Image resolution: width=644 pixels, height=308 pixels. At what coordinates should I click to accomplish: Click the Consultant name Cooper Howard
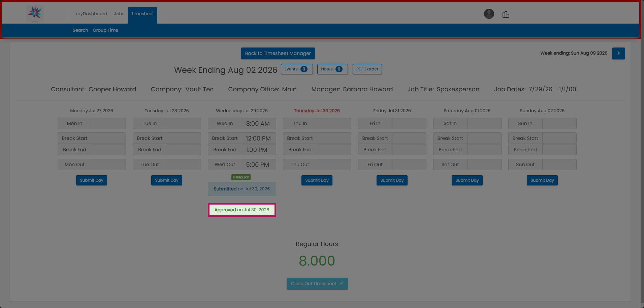tap(112, 89)
